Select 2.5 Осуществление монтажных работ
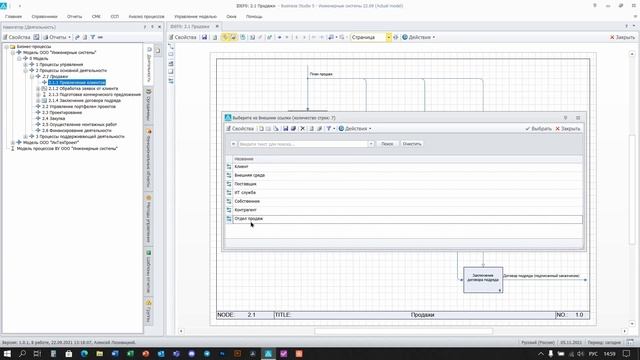The width and height of the screenshot is (640, 360). [x=80, y=124]
